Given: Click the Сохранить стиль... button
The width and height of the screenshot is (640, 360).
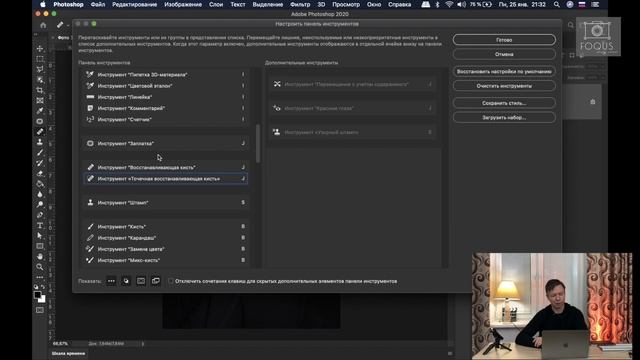Looking at the screenshot, I should [x=504, y=103].
